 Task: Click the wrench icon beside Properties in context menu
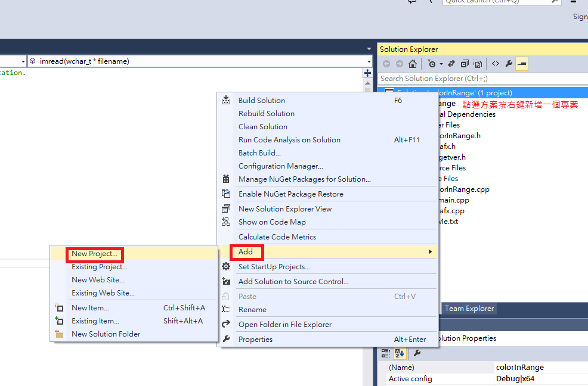tap(226, 339)
